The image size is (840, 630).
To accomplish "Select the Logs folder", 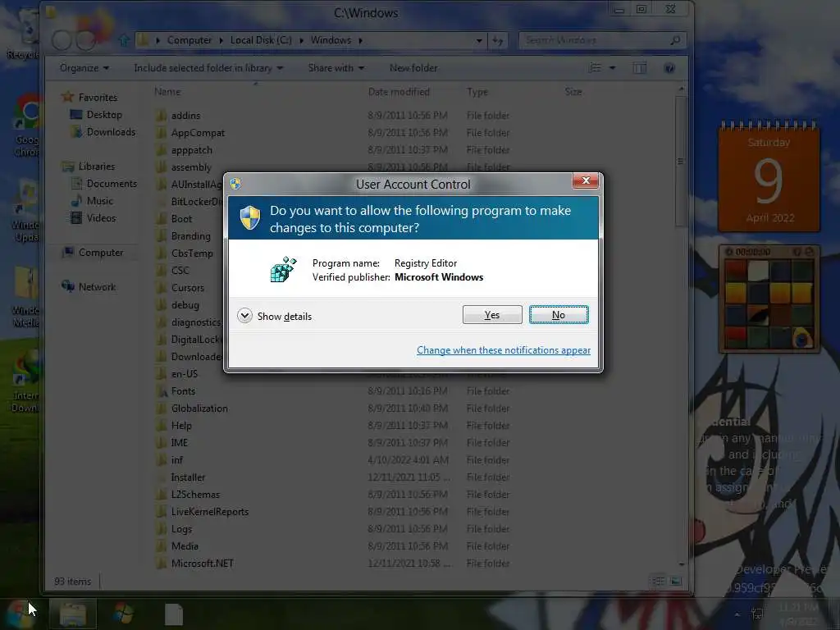I will tap(181, 529).
